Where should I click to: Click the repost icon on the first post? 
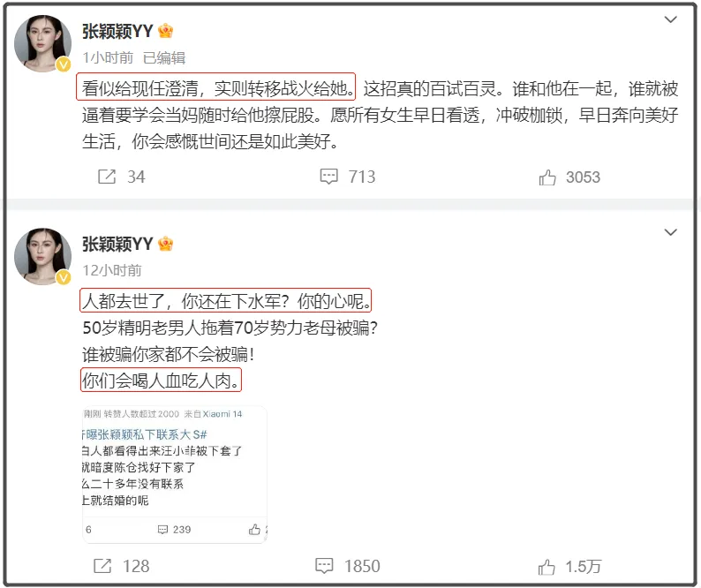pyautogui.click(x=107, y=177)
